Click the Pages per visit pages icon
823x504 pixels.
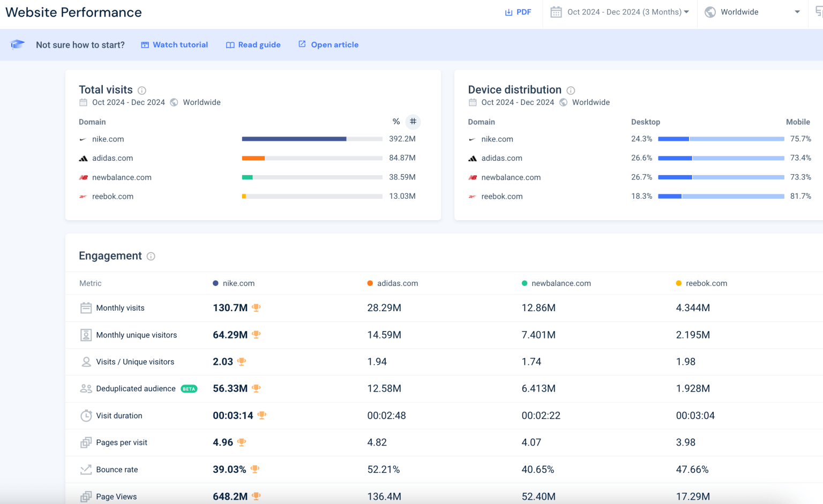[86, 442]
